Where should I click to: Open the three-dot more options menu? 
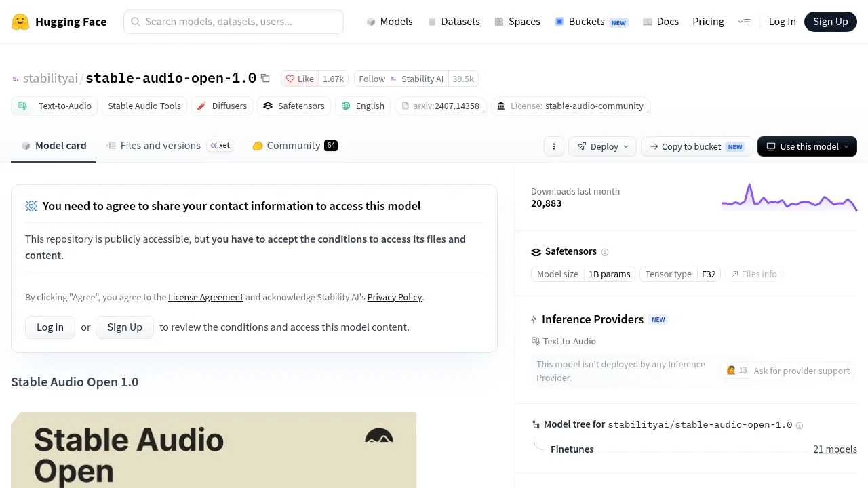point(554,146)
